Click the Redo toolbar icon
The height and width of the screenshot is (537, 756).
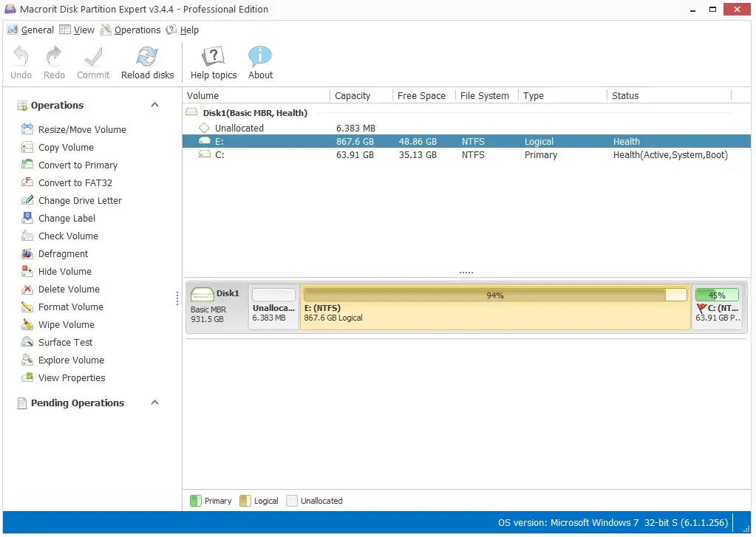click(53, 56)
